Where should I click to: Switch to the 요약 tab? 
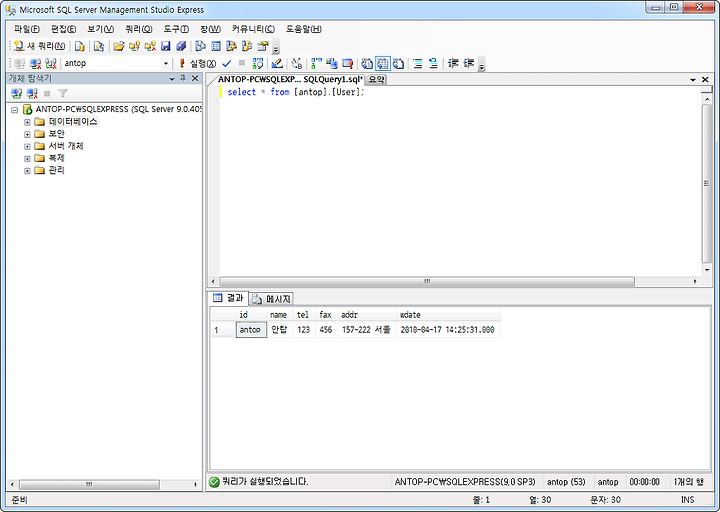tap(376, 79)
